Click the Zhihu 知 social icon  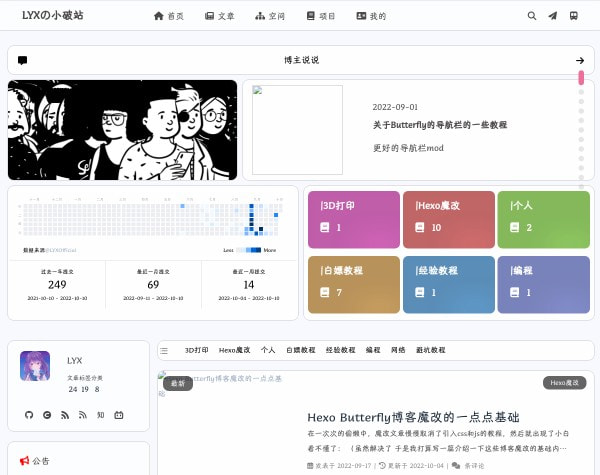[100, 414]
